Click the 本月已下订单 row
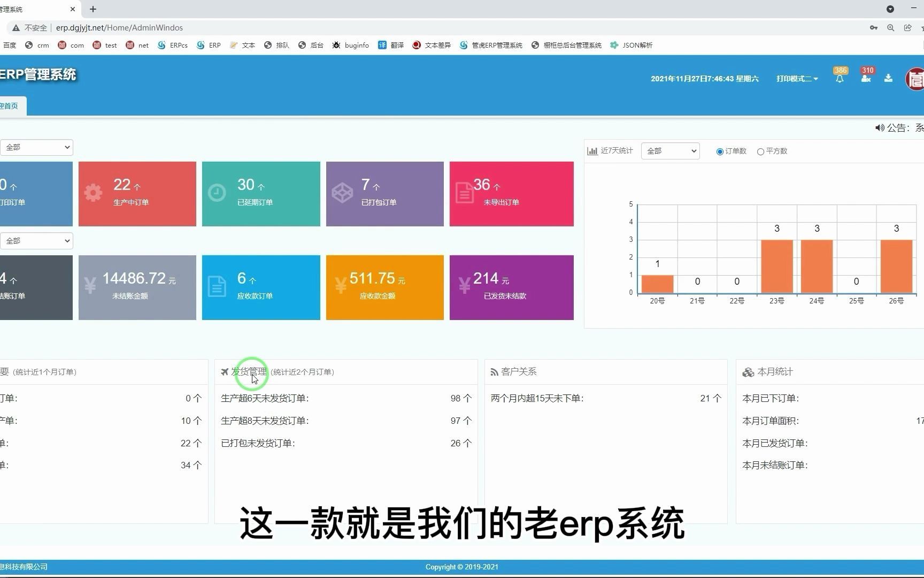Image resolution: width=924 pixels, height=578 pixels. point(833,398)
